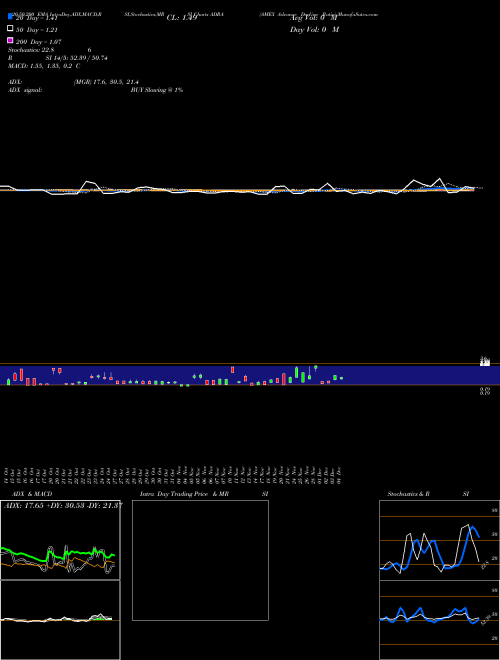Click the blue 20 Day legend swatch
Image resolution: width=500 pixels, height=660 pixels.
tap(10, 16)
